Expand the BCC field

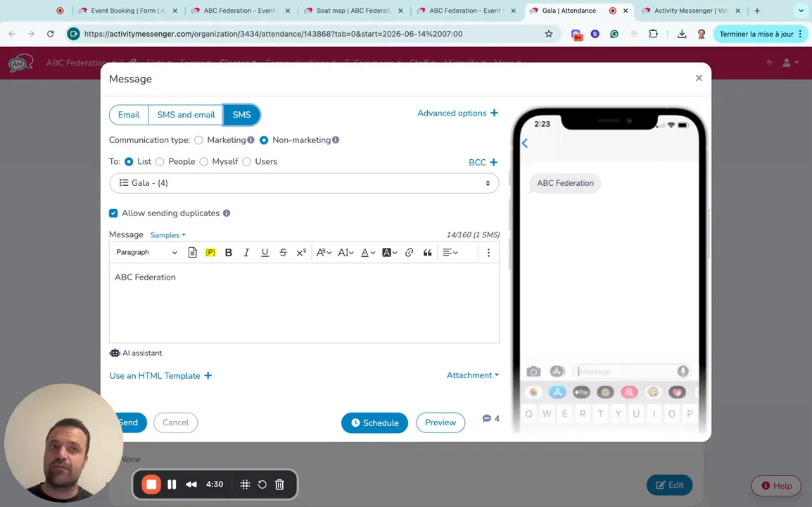(x=483, y=162)
